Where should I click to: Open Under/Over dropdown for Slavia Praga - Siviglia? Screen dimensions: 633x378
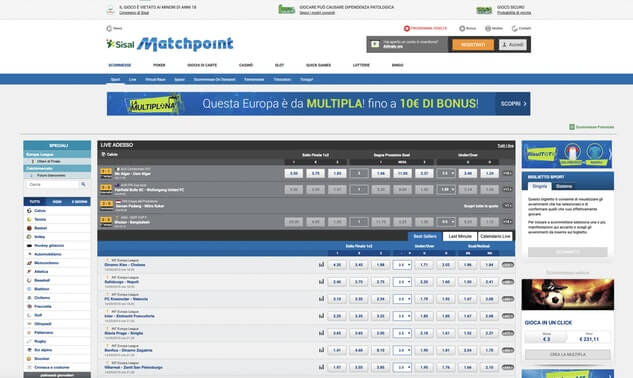402,333
